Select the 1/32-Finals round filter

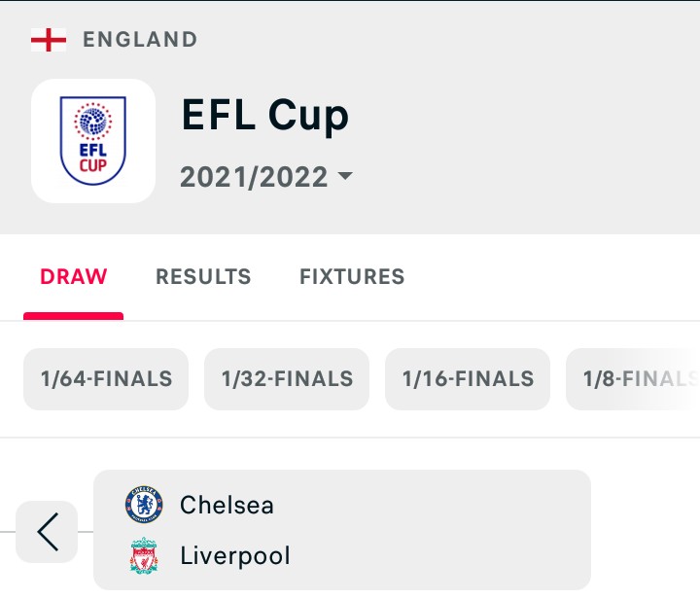[x=287, y=379]
